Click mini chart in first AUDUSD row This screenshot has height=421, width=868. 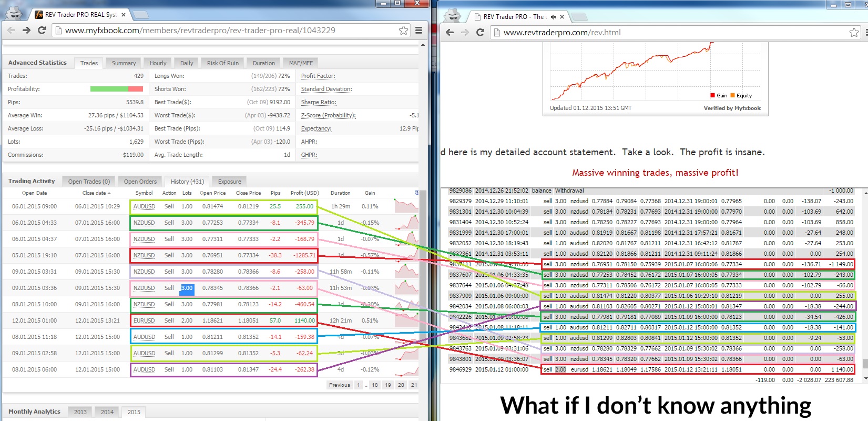406,206
